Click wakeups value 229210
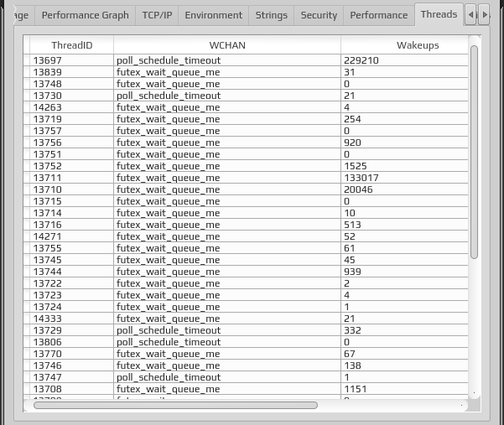Screen dimensions: 504x425 click(361, 60)
